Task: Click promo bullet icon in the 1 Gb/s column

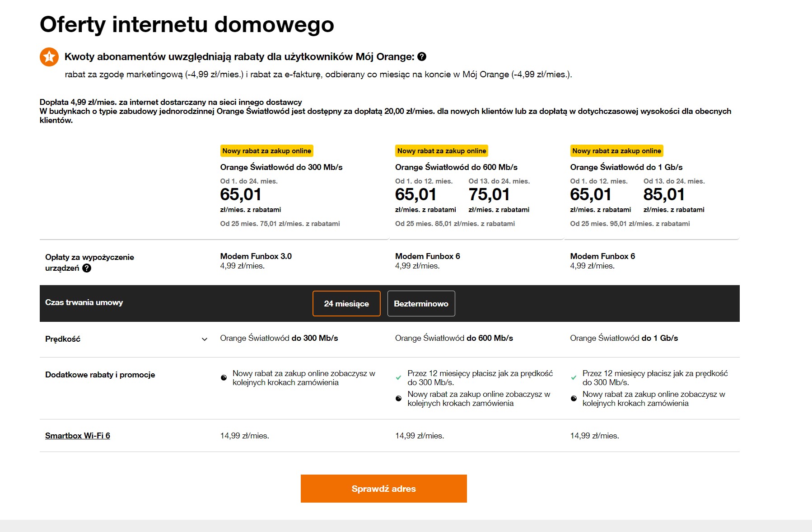Action: (x=574, y=399)
